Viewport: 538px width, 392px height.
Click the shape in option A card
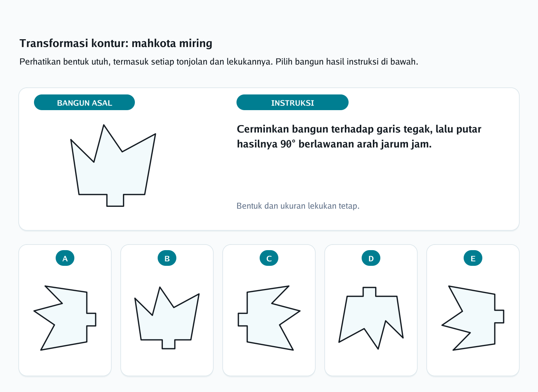(x=65, y=318)
